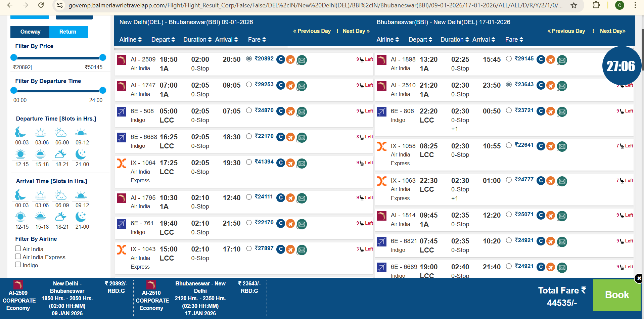Select 06-09 departure time slot icon
This screenshot has width=644, height=319.
tap(61, 132)
